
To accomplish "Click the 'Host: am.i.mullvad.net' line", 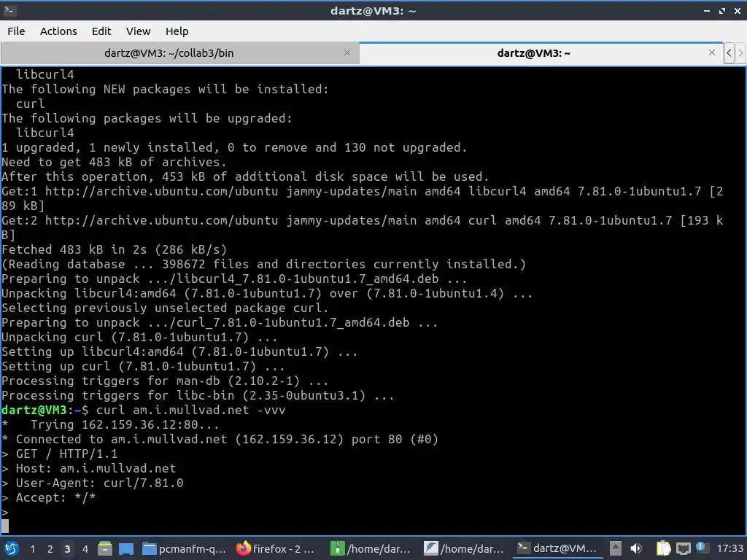I will pyautogui.click(x=96, y=469).
